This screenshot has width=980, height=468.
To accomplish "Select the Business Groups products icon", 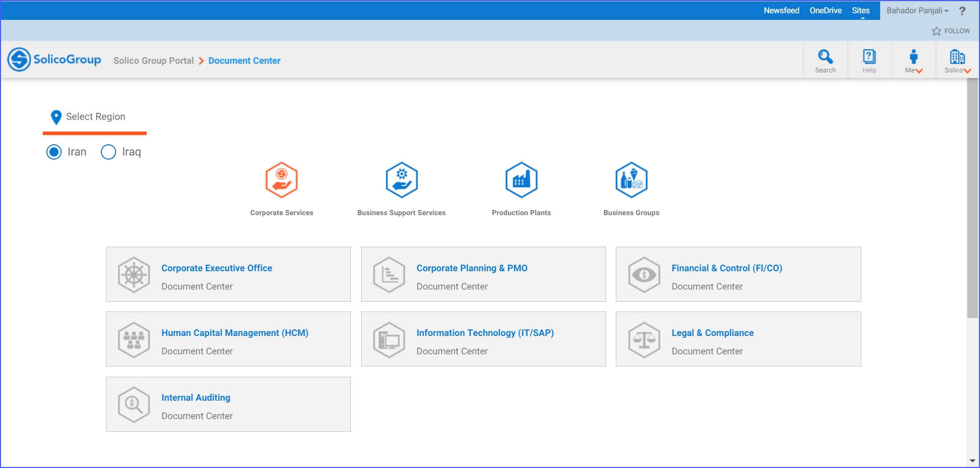I will point(632,180).
